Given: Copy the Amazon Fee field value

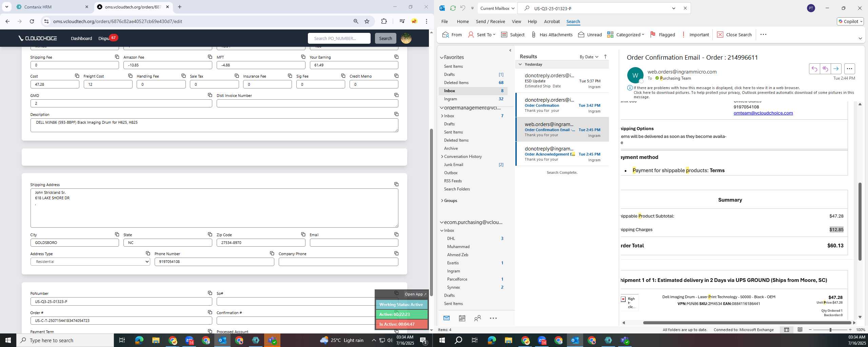Looking at the screenshot, I should (x=210, y=57).
